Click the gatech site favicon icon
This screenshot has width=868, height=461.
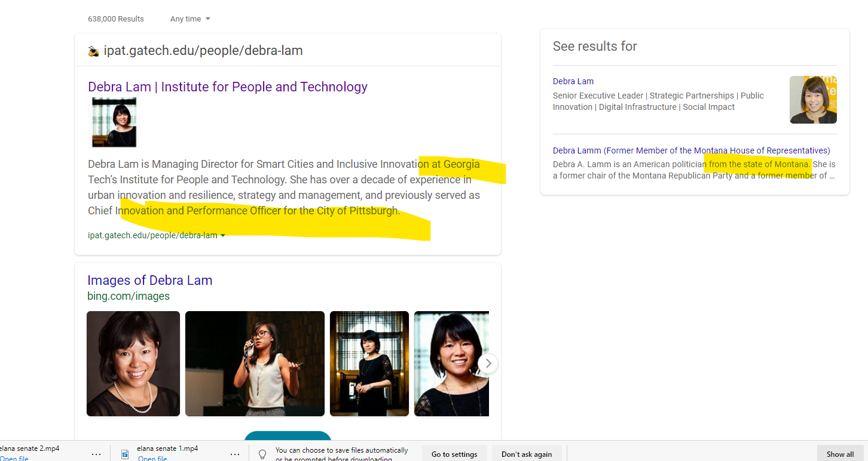coord(93,51)
